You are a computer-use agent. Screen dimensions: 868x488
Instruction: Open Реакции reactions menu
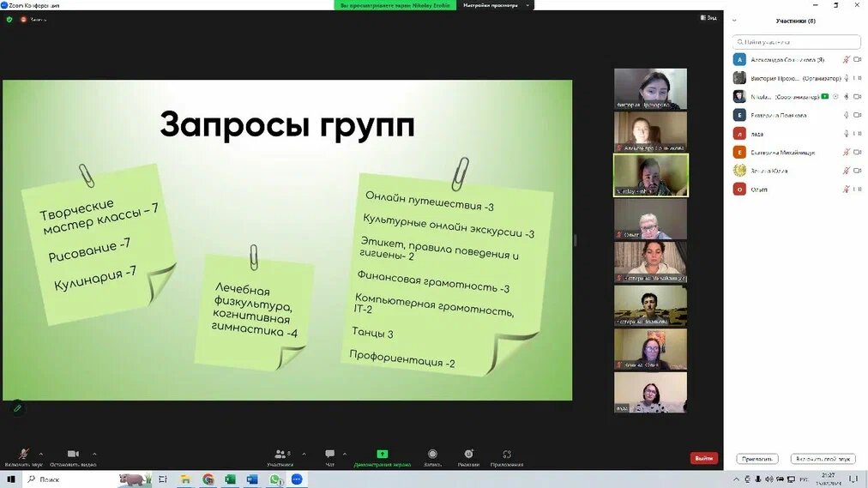[468, 458]
